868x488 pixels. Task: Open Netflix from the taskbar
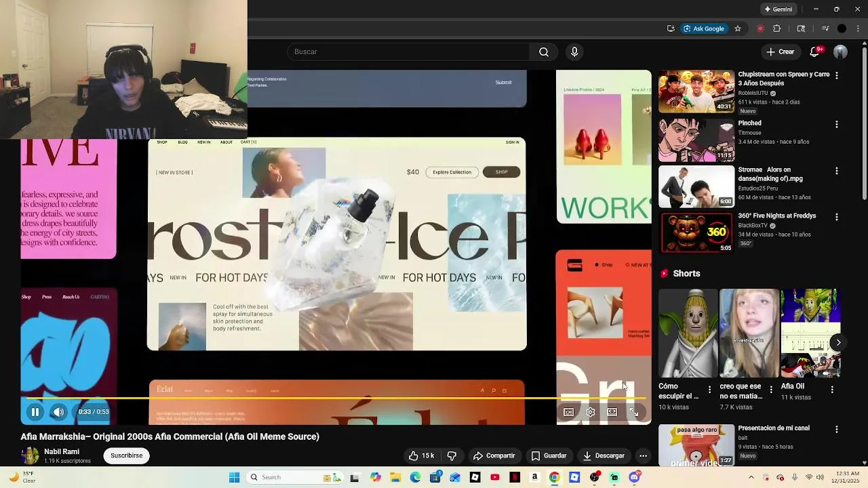pyautogui.click(x=515, y=478)
